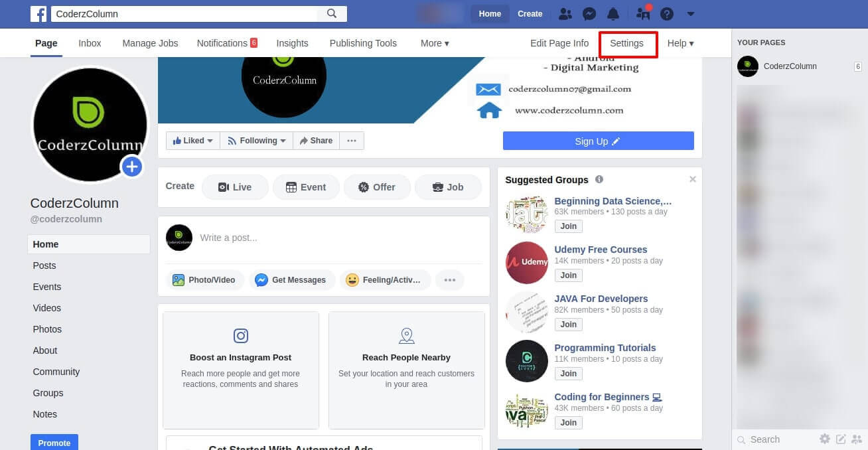Screen dimensions: 868x450
Task: Open the Liked dropdown button
Action: click(x=193, y=141)
